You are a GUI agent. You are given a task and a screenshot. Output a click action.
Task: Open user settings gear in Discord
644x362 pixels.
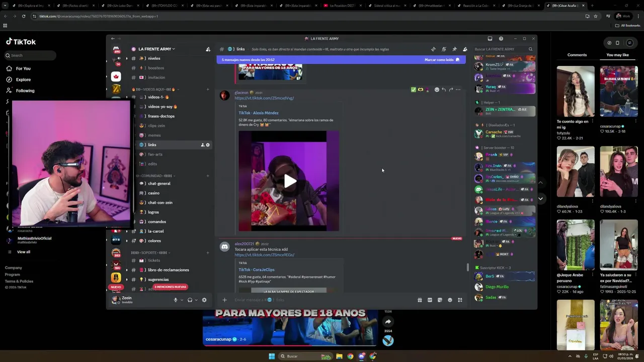(x=204, y=300)
